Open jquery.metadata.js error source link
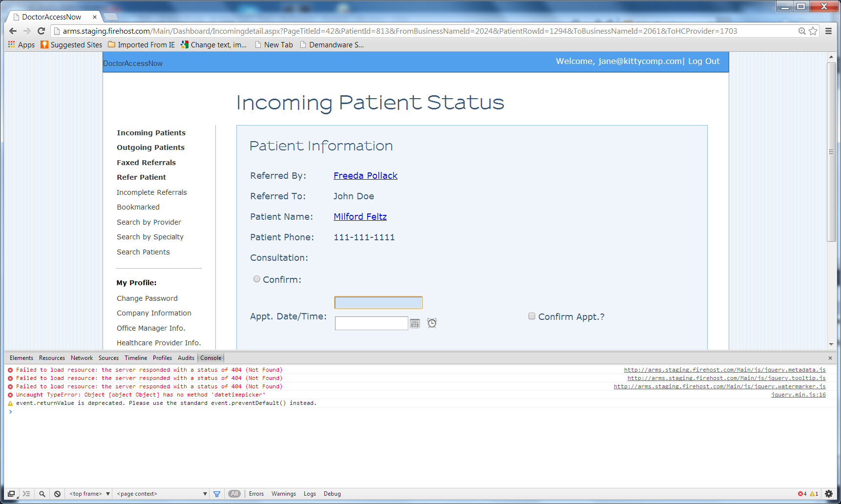Screen dimensions: 841x504 pyautogui.click(x=725, y=370)
